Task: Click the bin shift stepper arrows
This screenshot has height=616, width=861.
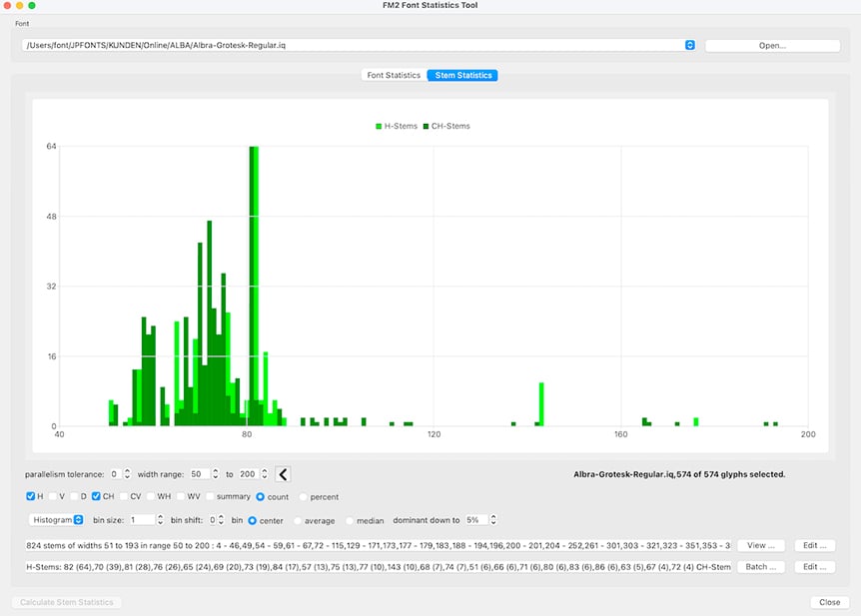Action: point(221,520)
